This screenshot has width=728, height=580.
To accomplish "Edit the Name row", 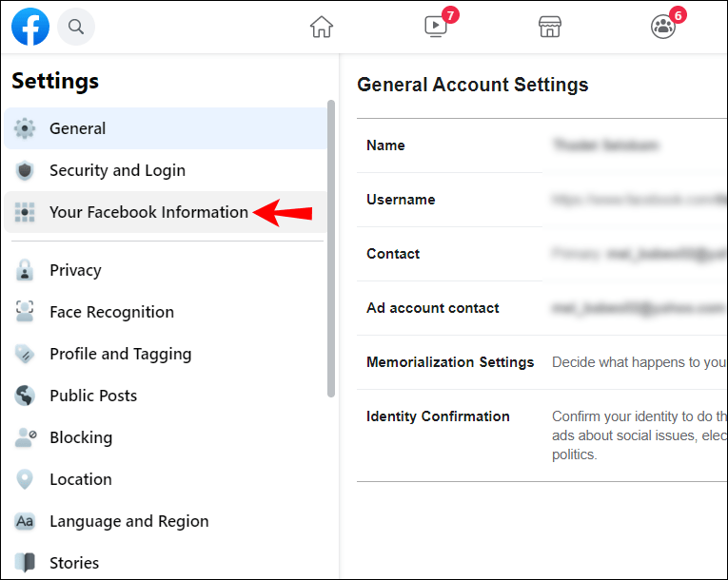I will 541,145.
